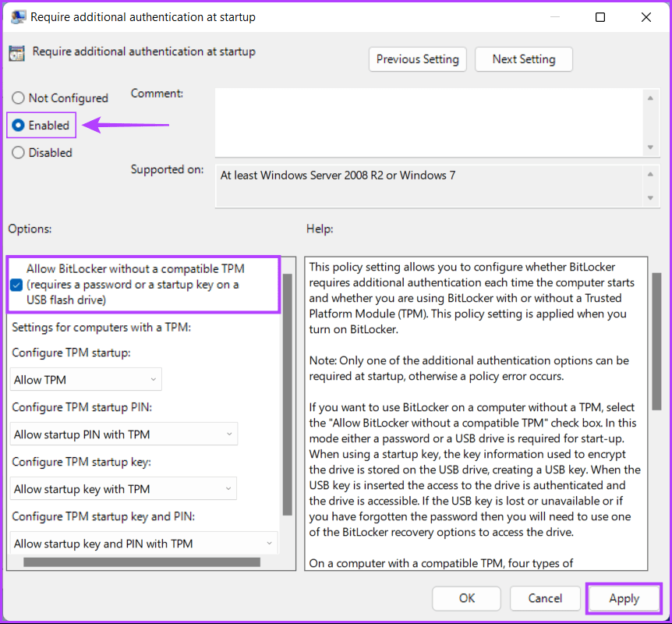
Task: Click the policy setting icon beside the heading
Action: (x=16, y=53)
